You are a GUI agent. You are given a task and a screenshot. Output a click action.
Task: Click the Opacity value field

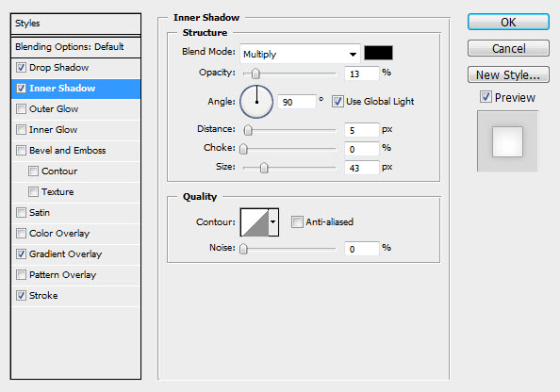click(361, 73)
